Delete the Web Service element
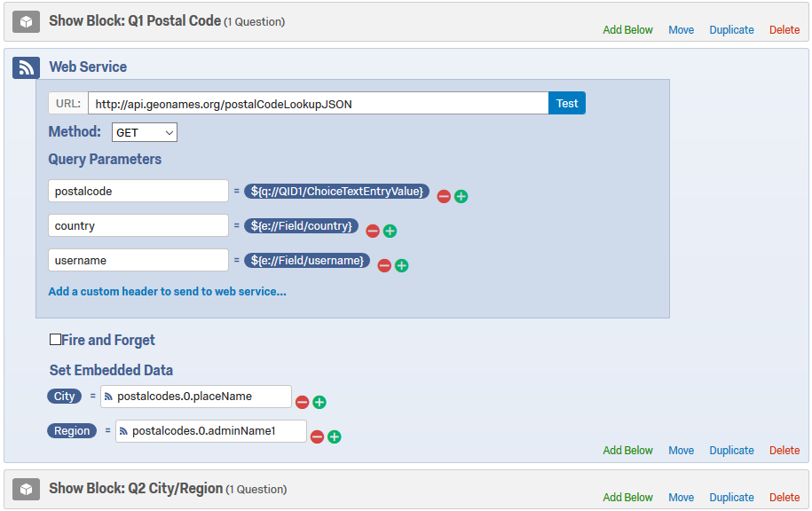Image resolution: width=812 pixels, height=511 pixels. 784,451
